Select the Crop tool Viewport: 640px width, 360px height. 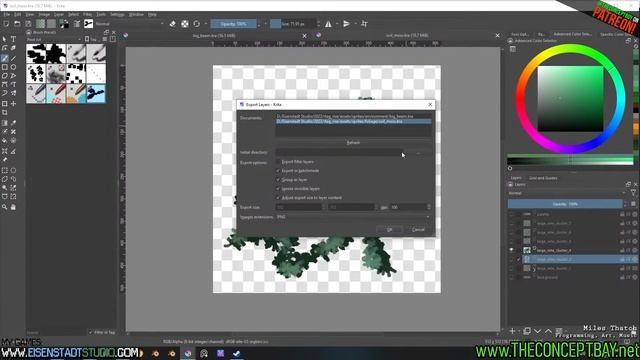pos(4,113)
